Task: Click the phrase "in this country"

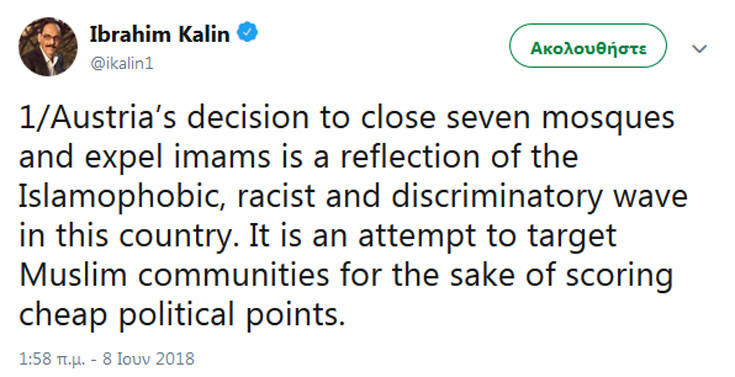Action: (x=126, y=237)
